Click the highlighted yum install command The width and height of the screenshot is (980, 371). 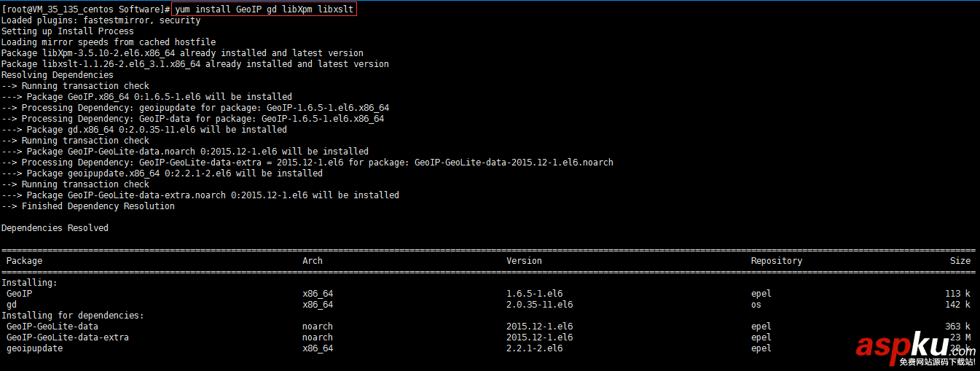pos(264,9)
